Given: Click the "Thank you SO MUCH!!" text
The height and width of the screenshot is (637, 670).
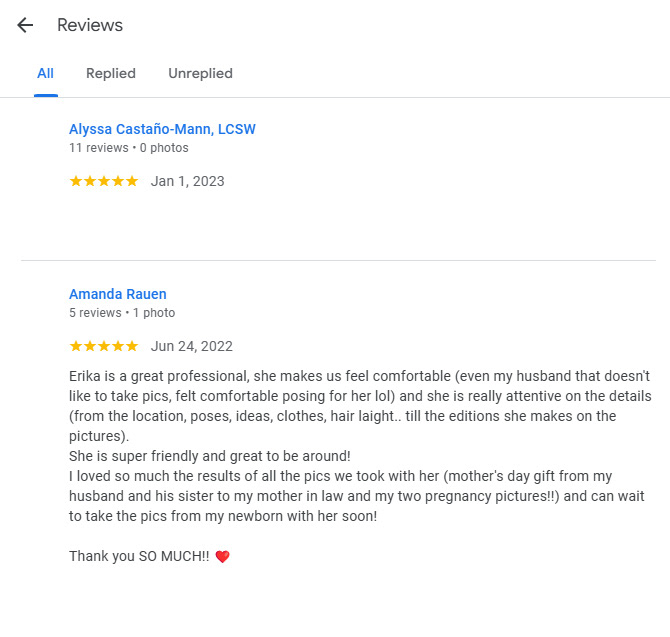Looking at the screenshot, I should 139,556.
